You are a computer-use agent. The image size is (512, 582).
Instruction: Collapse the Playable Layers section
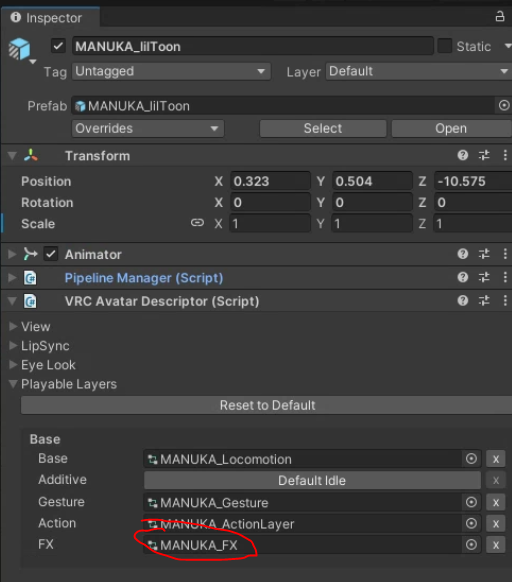point(13,384)
